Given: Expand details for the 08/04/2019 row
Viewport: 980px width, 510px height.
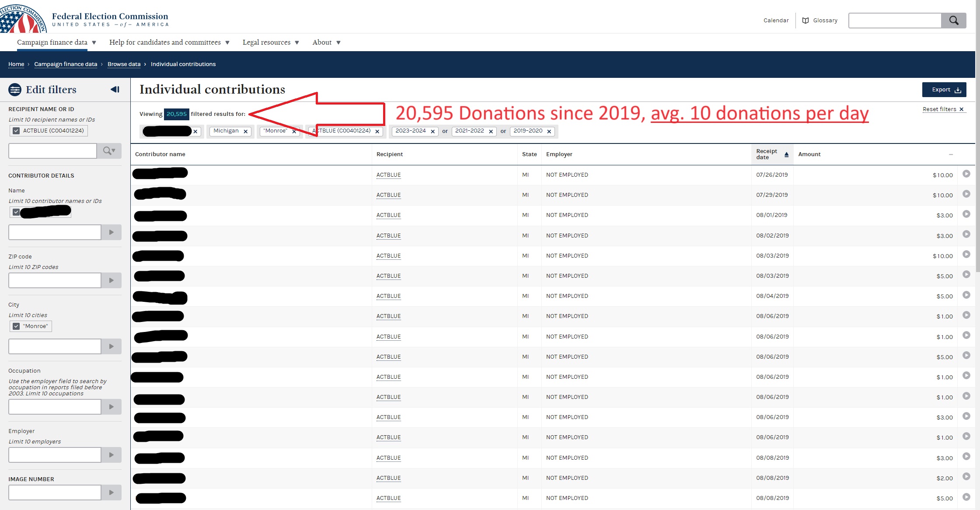Looking at the screenshot, I should pyautogui.click(x=966, y=295).
